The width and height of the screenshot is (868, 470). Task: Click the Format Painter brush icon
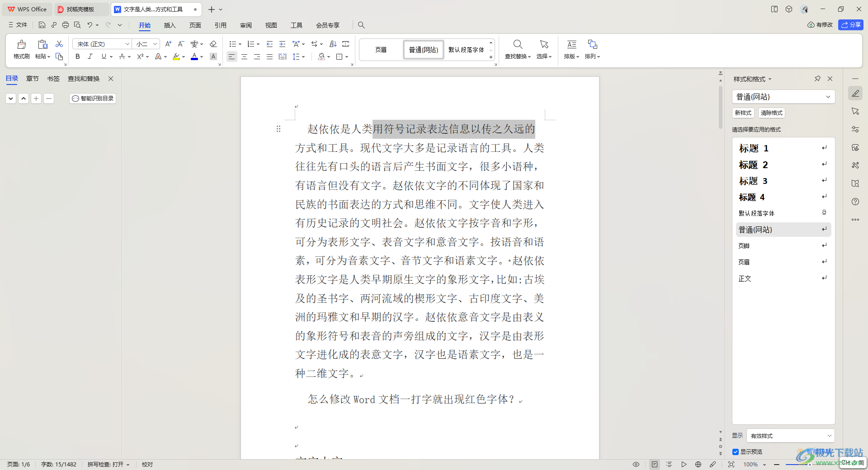[x=21, y=44]
